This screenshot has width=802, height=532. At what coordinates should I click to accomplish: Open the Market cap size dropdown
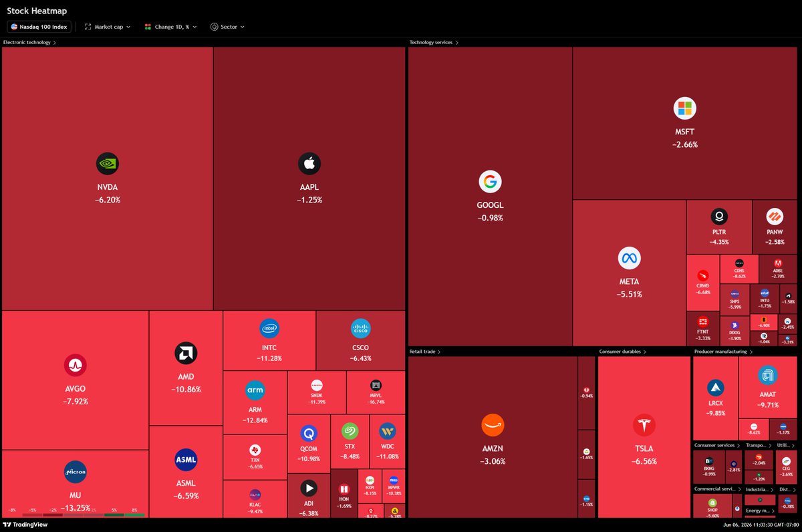click(x=108, y=27)
